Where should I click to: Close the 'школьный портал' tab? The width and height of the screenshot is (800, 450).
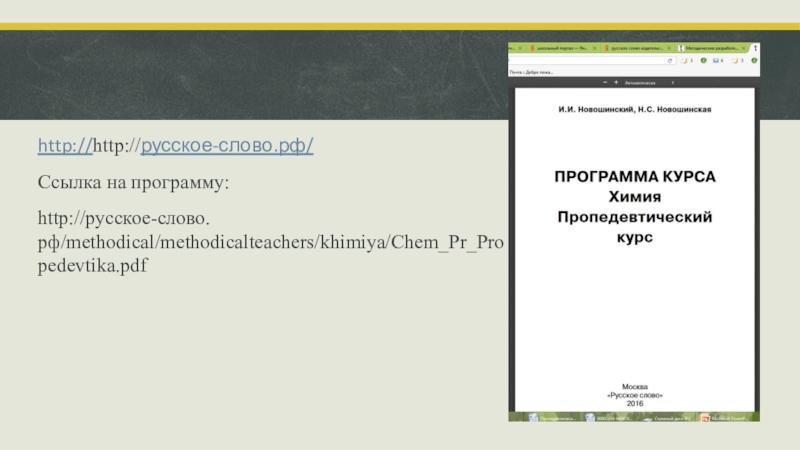coord(594,48)
